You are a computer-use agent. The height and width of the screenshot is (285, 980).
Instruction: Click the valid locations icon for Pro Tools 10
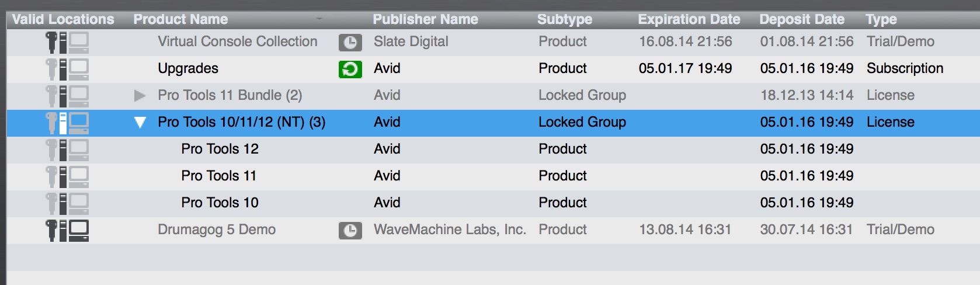pos(67,203)
